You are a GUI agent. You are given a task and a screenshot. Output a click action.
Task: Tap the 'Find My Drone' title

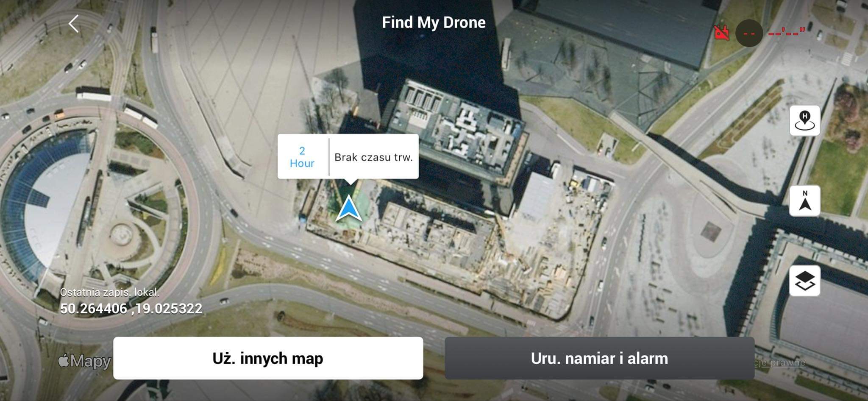[434, 22]
